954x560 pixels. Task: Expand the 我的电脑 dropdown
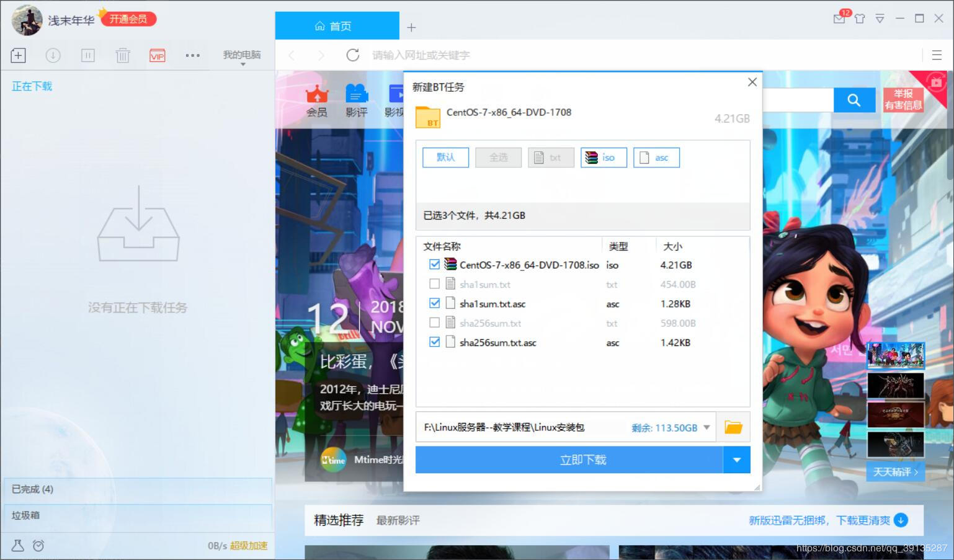(x=242, y=57)
